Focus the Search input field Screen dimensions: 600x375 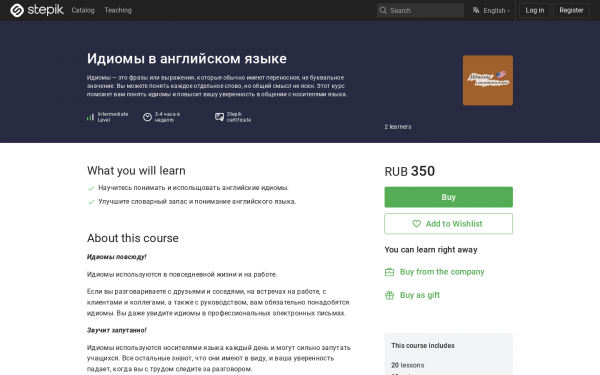[x=420, y=10]
